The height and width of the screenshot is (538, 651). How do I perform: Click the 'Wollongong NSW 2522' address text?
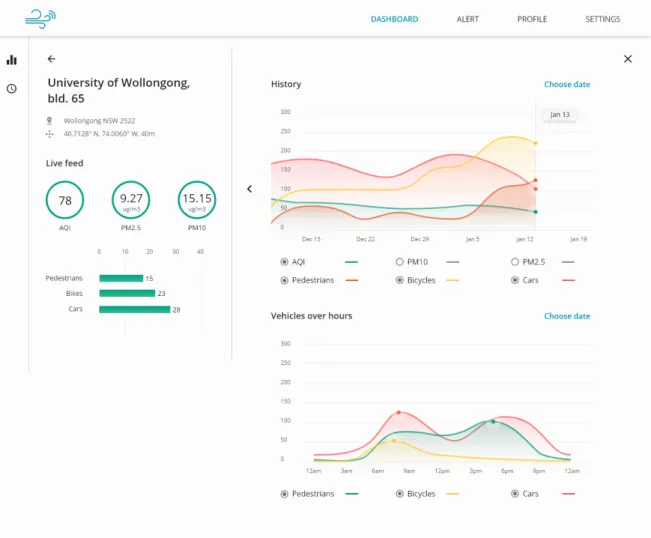(99, 121)
